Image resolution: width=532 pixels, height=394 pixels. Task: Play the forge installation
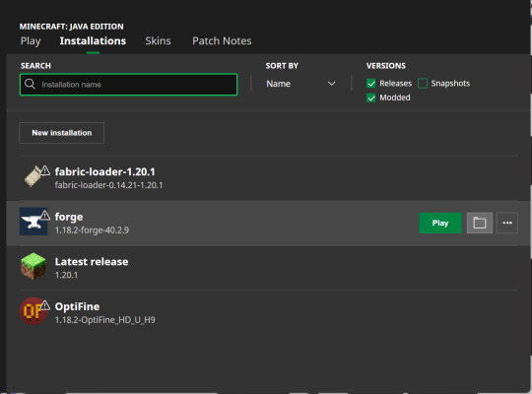[x=440, y=223]
